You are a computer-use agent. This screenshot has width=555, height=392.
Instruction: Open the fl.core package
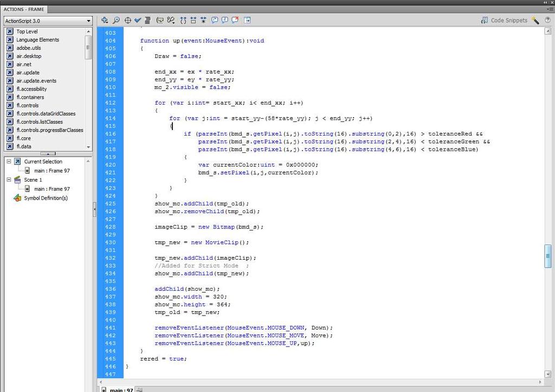pos(23,138)
